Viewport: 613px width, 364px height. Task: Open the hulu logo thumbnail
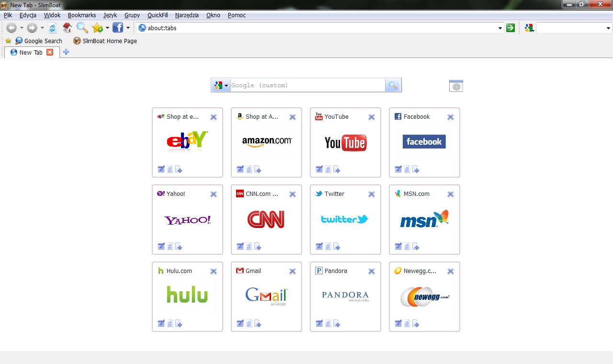coord(187,295)
